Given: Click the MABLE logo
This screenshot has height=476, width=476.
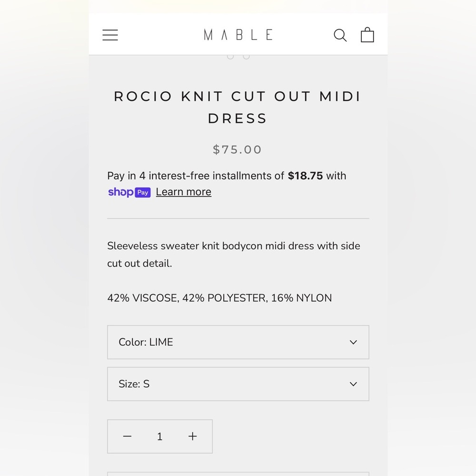Looking at the screenshot, I should pos(238,34).
